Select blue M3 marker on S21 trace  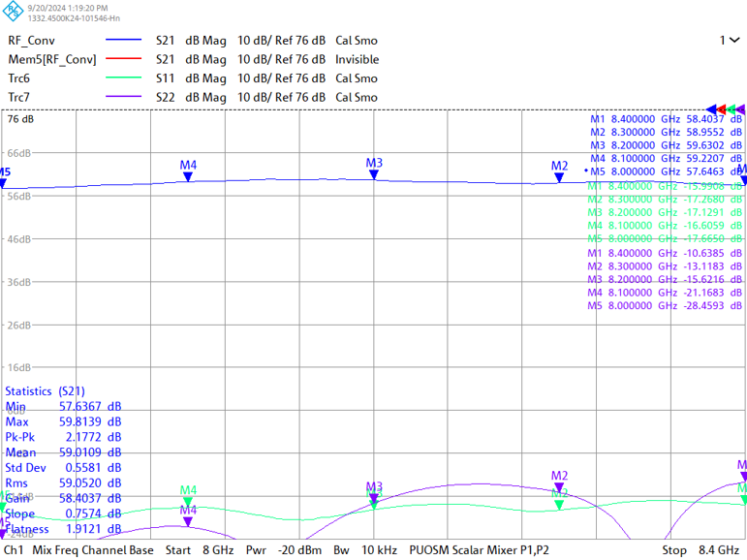(x=373, y=173)
